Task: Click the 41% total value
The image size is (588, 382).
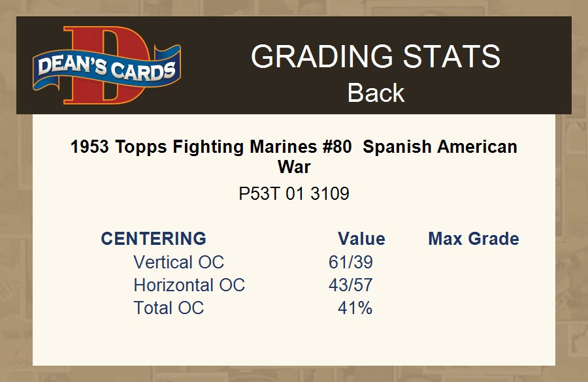Action: pos(355,308)
